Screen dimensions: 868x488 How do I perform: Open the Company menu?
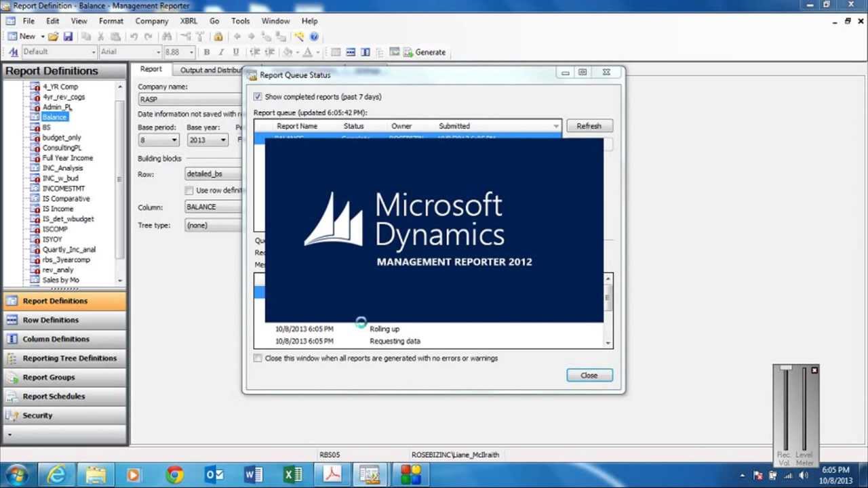(152, 21)
